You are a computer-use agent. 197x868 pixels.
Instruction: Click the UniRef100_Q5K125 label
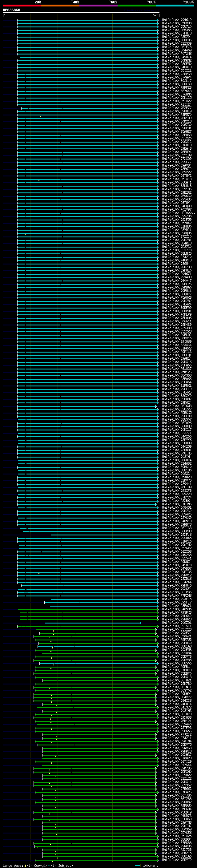177,98
